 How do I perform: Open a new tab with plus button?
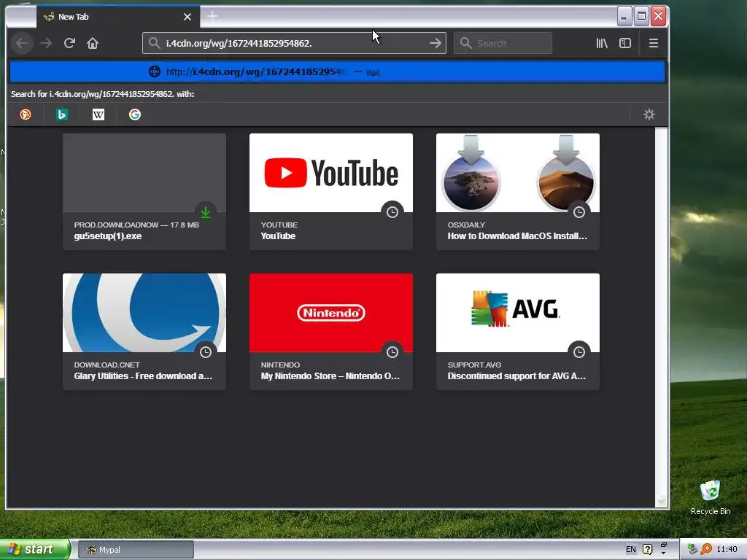click(x=212, y=17)
